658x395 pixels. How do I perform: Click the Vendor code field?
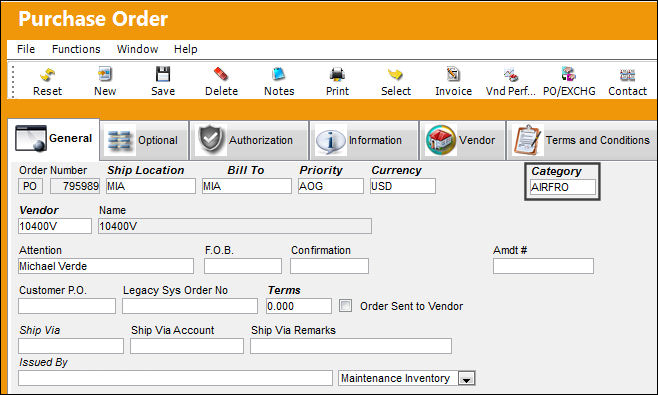[55, 226]
